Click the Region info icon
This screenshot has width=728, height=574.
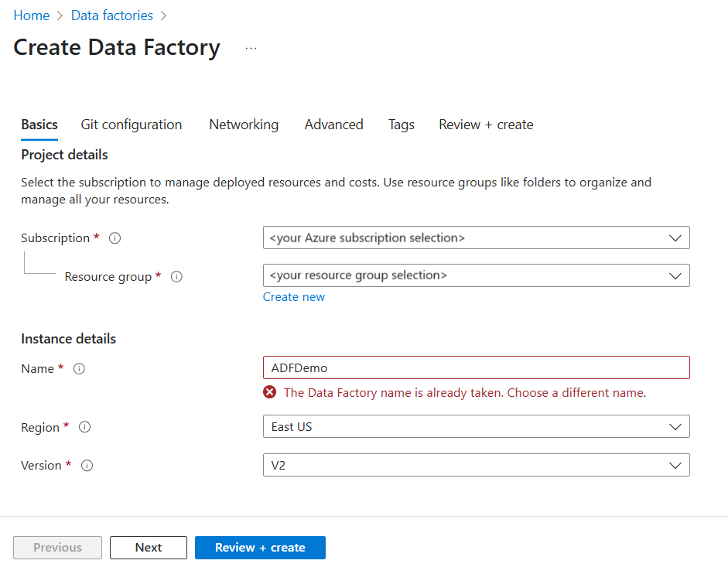tap(84, 427)
